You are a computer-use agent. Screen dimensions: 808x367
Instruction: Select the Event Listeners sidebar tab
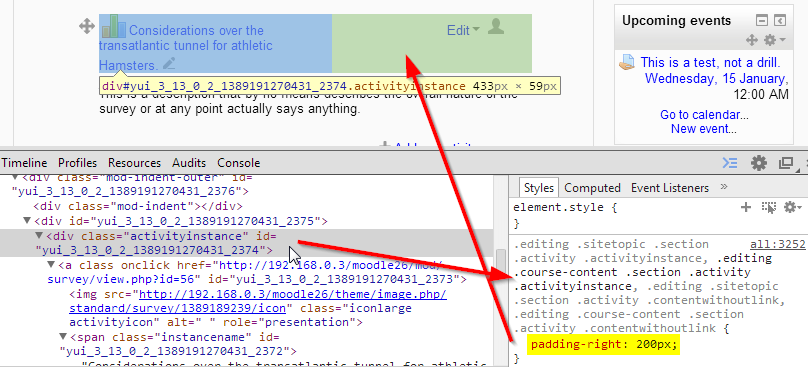click(x=670, y=188)
